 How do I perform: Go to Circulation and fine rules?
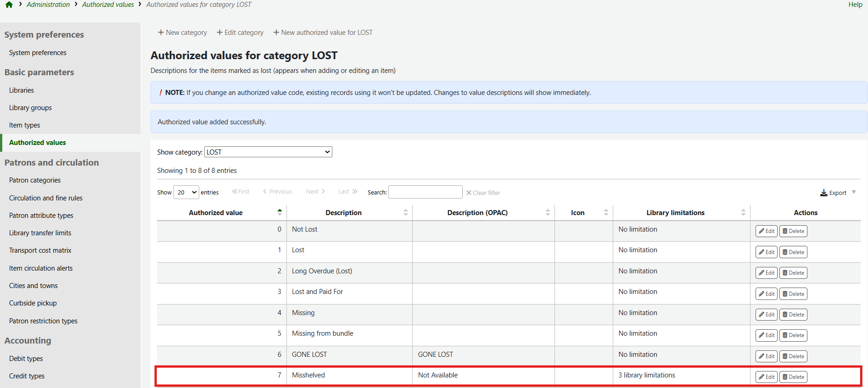coord(46,198)
